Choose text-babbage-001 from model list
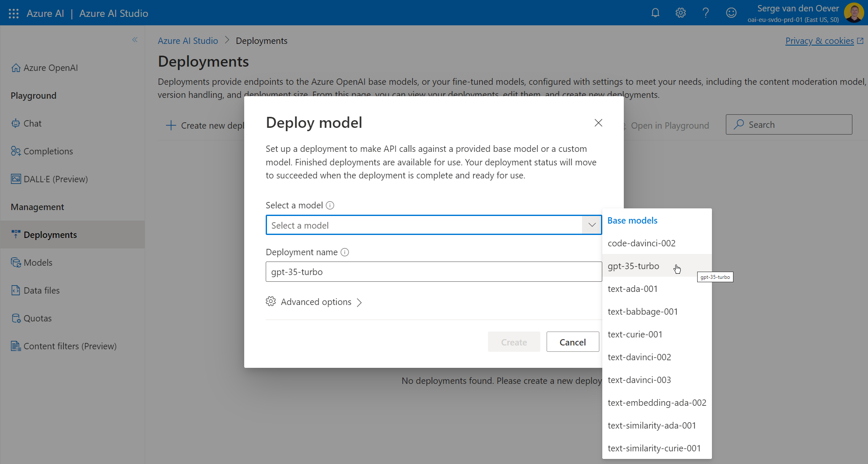The width and height of the screenshot is (868, 464). click(657, 311)
